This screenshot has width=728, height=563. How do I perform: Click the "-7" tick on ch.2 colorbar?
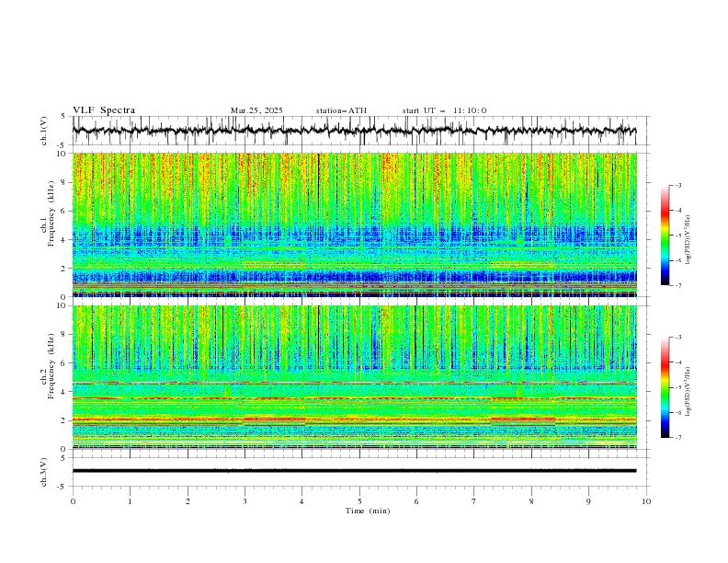pyautogui.click(x=678, y=438)
